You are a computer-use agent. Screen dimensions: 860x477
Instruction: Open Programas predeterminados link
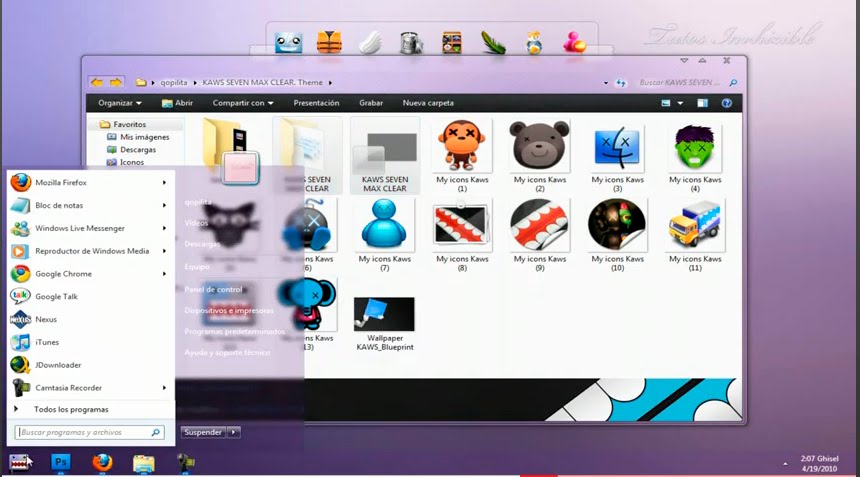point(234,332)
